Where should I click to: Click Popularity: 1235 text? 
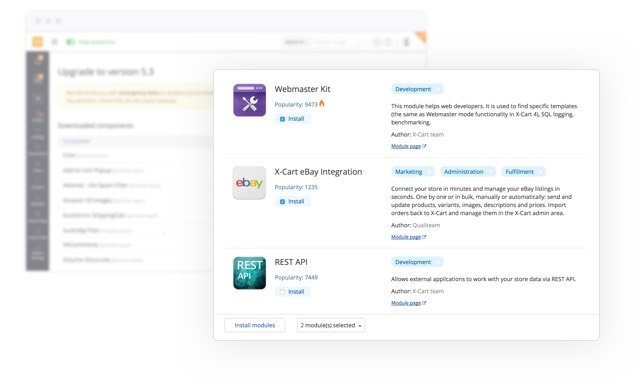tap(296, 187)
